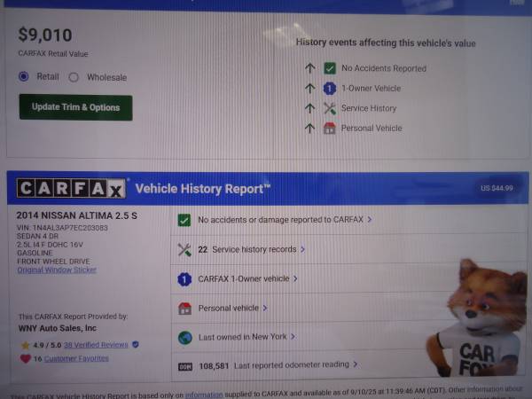The height and width of the screenshot is (399, 532).
Task: Open CARFAX 1-Owner vehicle details
Action: click(244, 278)
